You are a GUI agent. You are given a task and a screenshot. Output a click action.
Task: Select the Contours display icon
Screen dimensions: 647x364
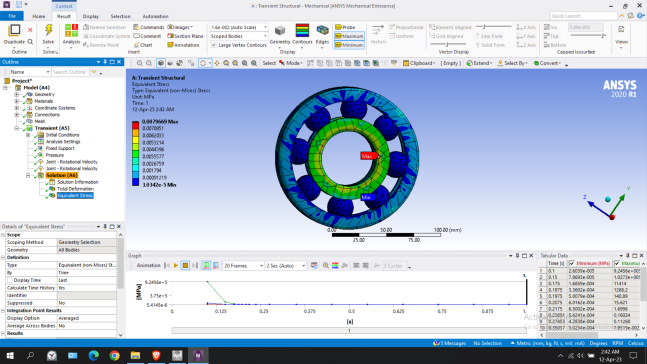click(x=302, y=31)
